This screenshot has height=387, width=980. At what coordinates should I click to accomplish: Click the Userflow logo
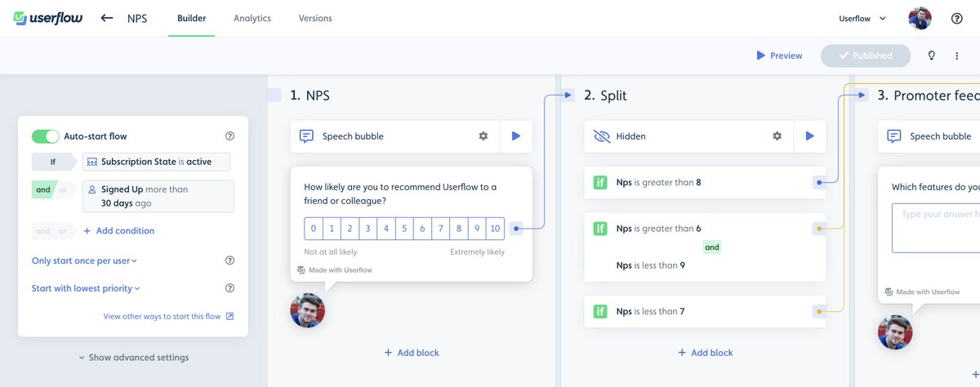pyautogui.click(x=49, y=18)
